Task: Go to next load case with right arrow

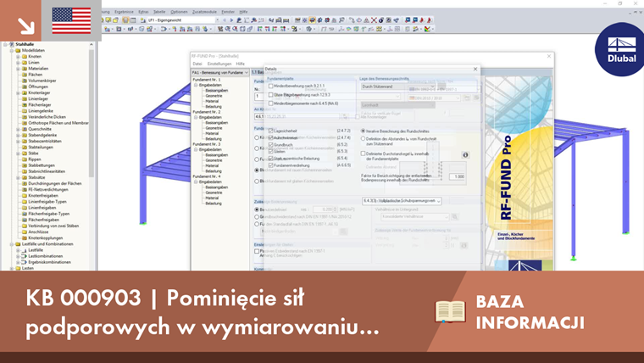Action: (231, 20)
